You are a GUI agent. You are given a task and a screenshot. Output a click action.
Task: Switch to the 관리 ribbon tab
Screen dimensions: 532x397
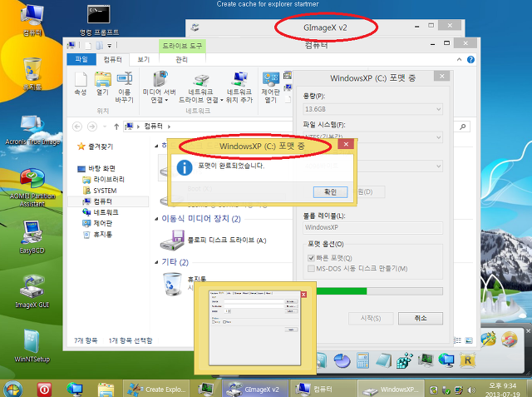(181, 60)
